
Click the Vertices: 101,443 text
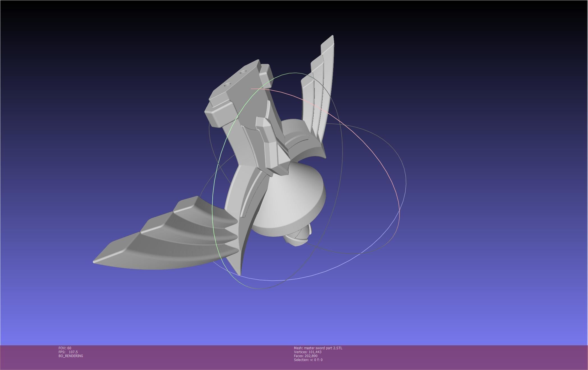coord(308,352)
